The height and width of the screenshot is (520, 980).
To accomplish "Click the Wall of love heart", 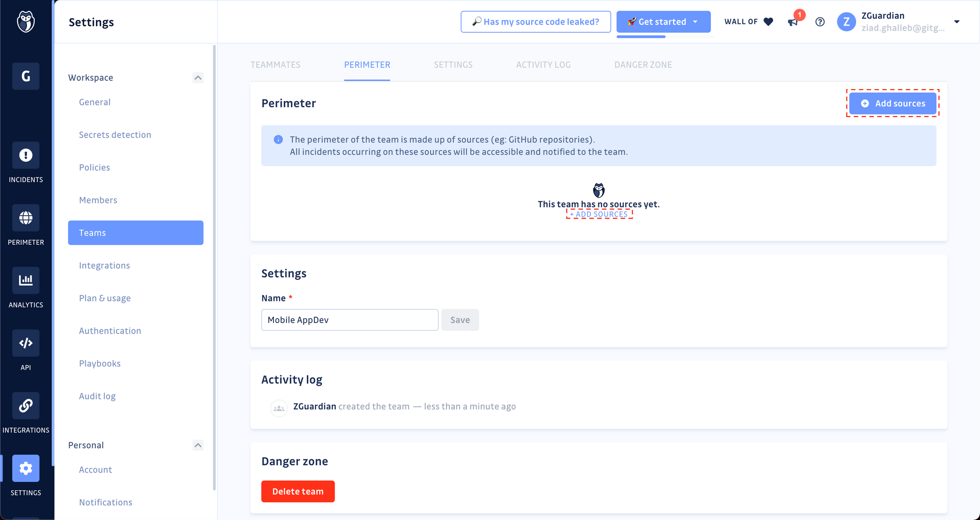I will coord(768,22).
